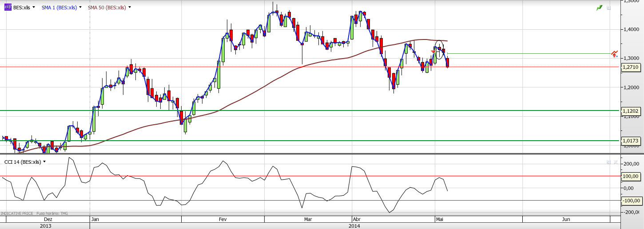Click the purple CFD instrument icon

(x=8, y=8)
